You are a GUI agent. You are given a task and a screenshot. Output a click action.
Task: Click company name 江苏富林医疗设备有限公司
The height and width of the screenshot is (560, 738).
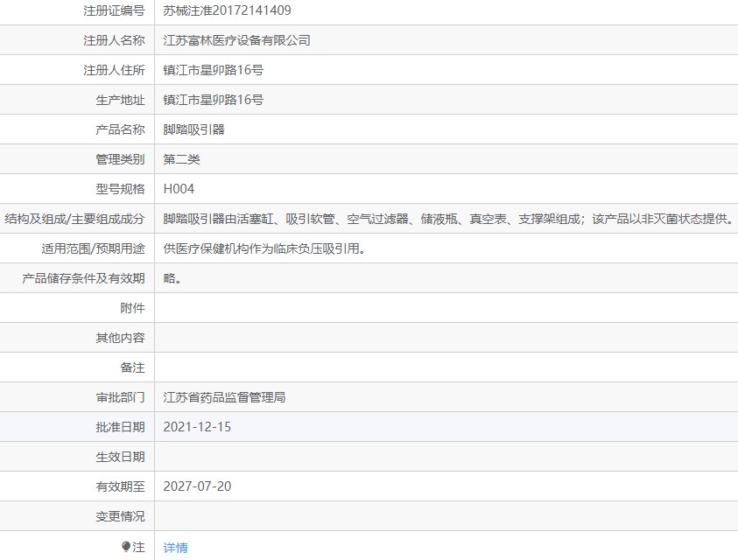pyautogui.click(x=236, y=40)
